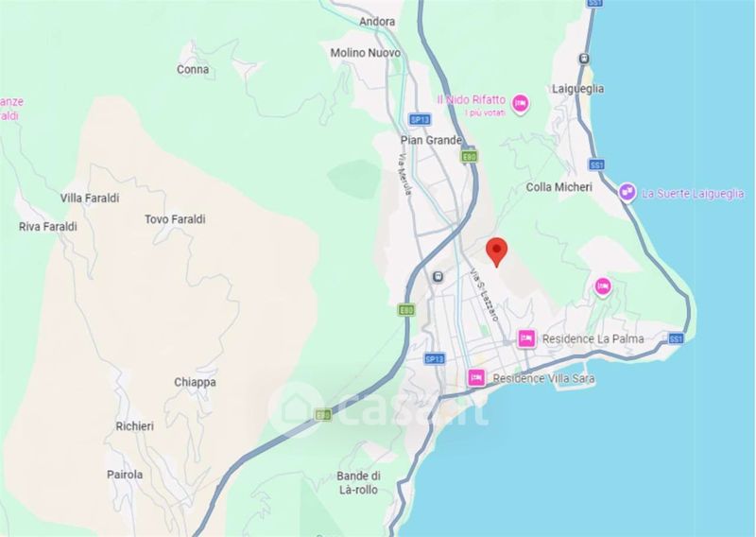Click the La Suerte Laigueglia purple marker

[627, 192]
